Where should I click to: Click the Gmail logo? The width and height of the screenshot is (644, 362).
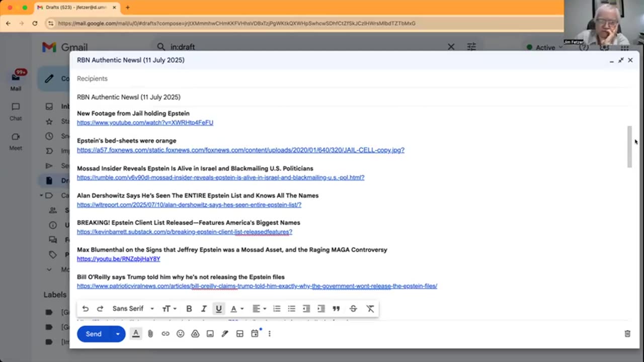click(x=65, y=47)
